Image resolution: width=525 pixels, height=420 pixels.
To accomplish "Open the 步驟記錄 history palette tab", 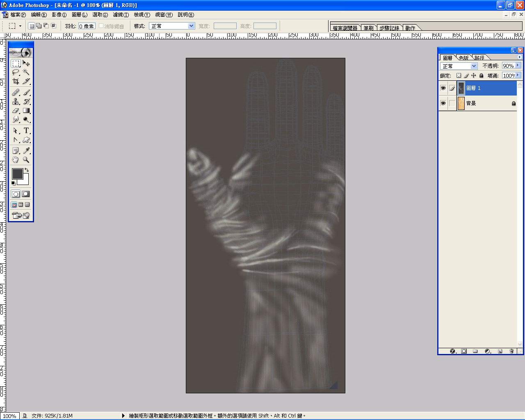I will (389, 28).
